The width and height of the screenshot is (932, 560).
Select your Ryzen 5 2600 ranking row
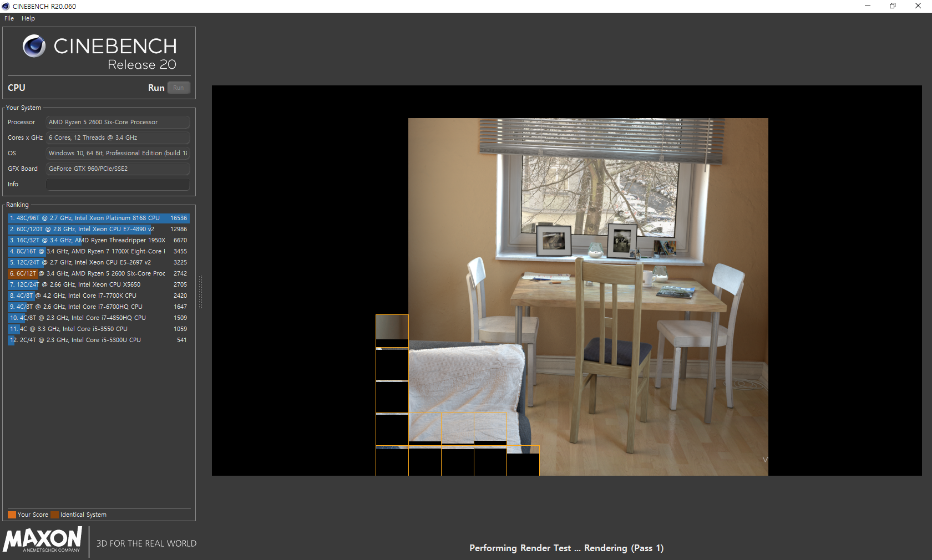[98, 273]
